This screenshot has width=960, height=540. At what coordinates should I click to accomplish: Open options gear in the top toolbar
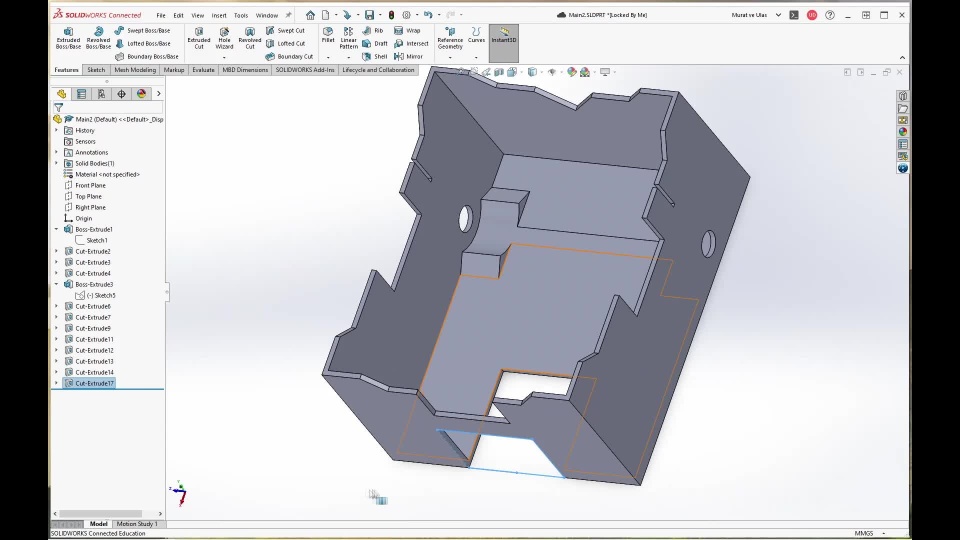coord(407,15)
